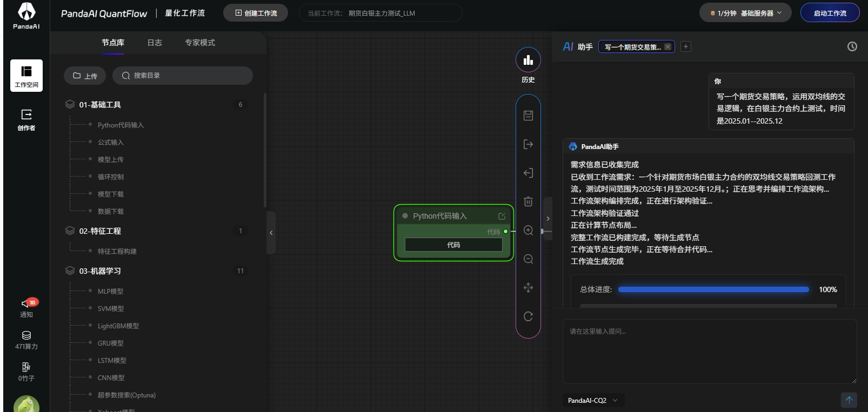Select the 特征工程构建 library item

[117, 252]
